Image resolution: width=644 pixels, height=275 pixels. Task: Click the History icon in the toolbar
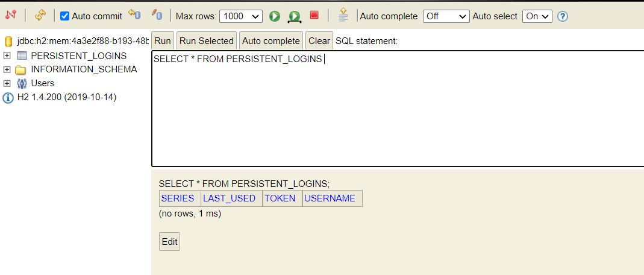point(343,15)
